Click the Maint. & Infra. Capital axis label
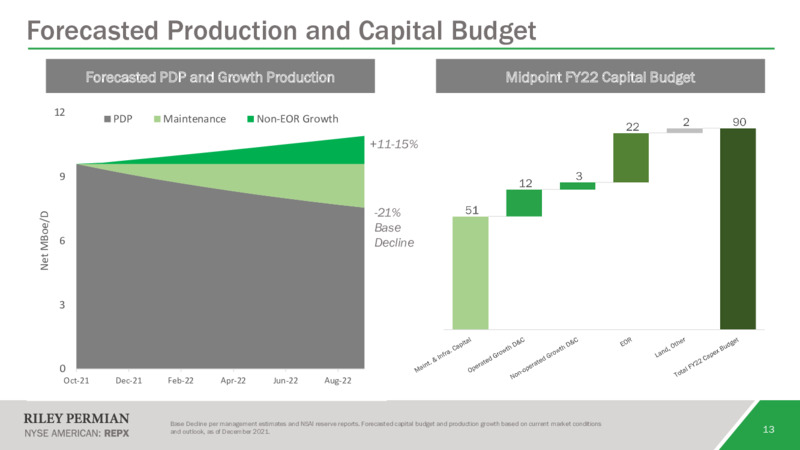Viewport: 800px width, 450px height. pyautogui.click(x=443, y=355)
